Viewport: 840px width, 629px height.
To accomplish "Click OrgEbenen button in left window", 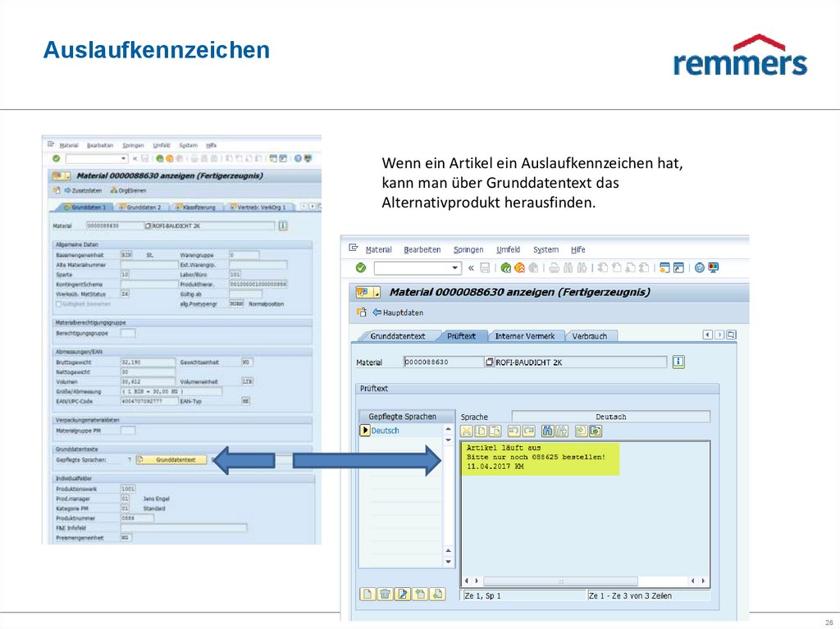I will [x=128, y=191].
